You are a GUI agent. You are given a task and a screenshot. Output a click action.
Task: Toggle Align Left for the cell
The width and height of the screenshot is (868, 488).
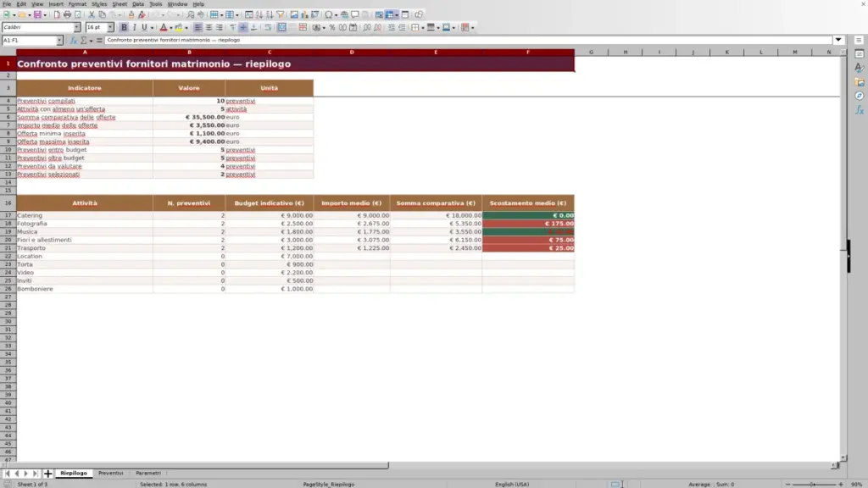pyautogui.click(x=198, y=28)
